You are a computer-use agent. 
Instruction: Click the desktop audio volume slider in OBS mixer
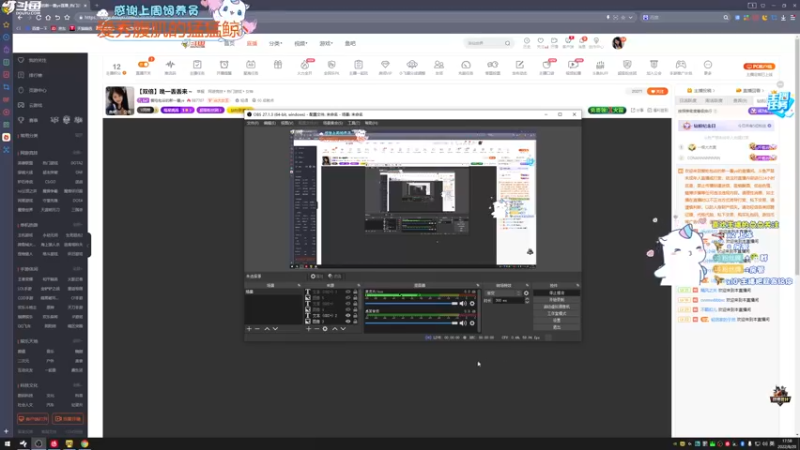[x=411, y=323]
